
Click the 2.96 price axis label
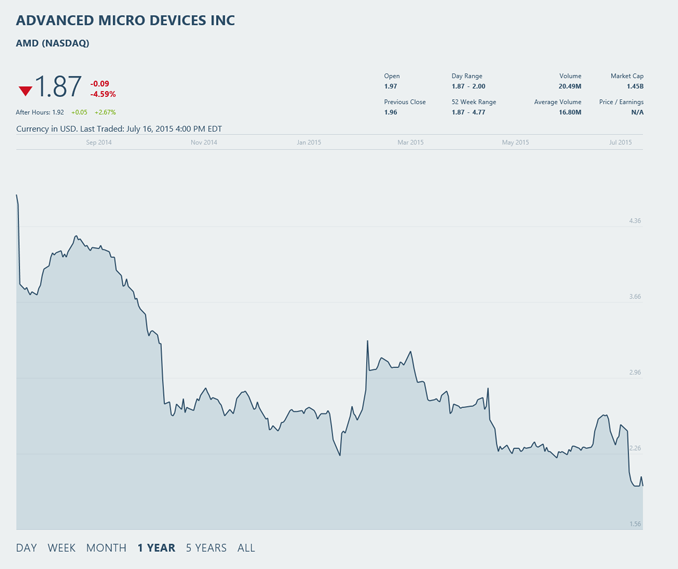[635, 372]
